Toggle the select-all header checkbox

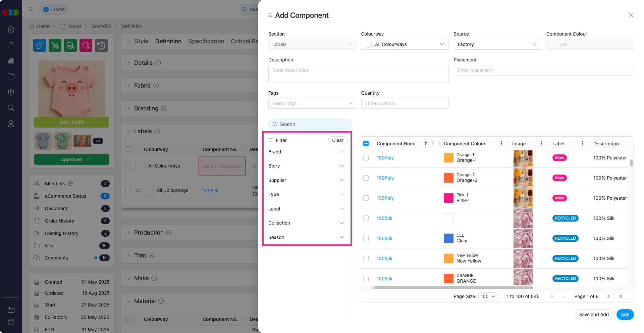click(366, 143)
